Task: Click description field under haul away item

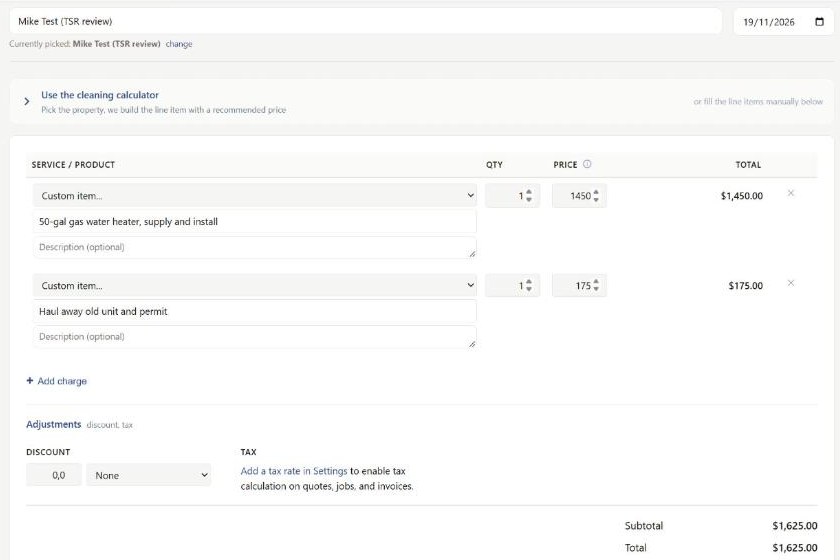Action: pyautogui.click(x=254, y=337)
